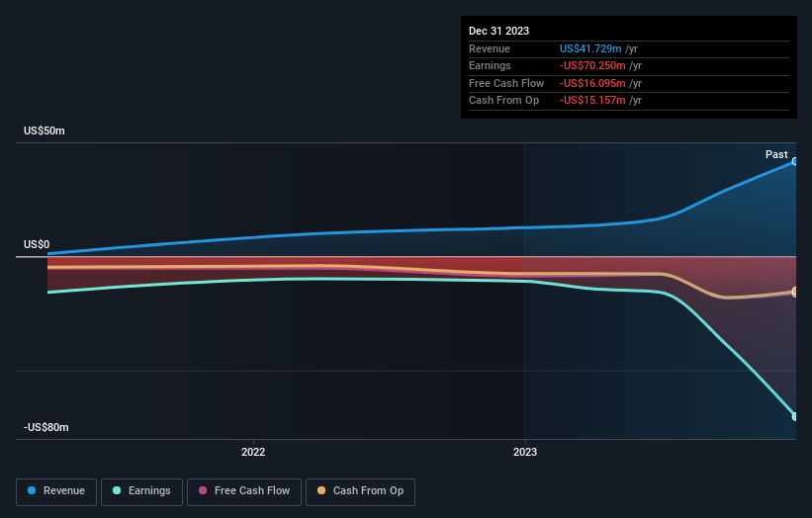Click the -US$16.095m free cash flow value
Image resolution: width=812 pixels, height=518 pixels.
[592, 83]
